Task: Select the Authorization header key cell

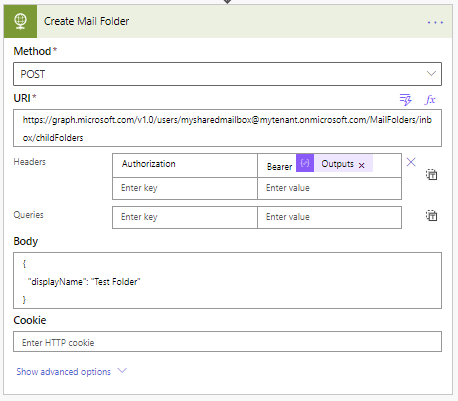Action: (x=185, y=165)
